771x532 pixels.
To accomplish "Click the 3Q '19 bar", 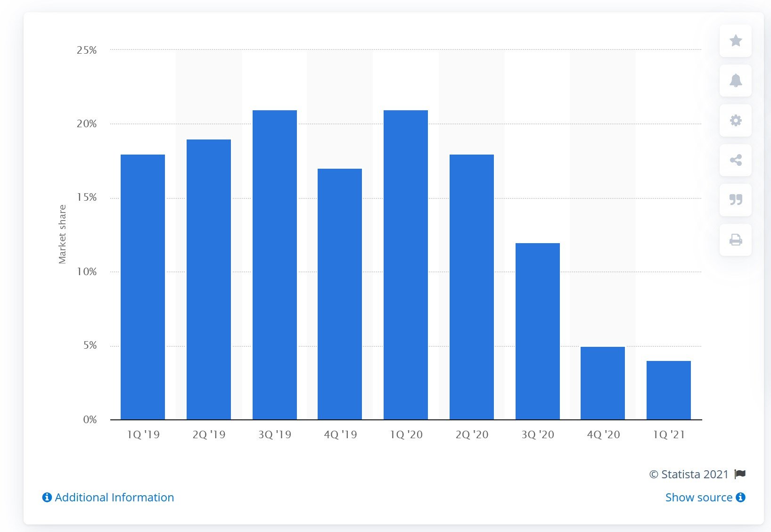I will point(275,265).
